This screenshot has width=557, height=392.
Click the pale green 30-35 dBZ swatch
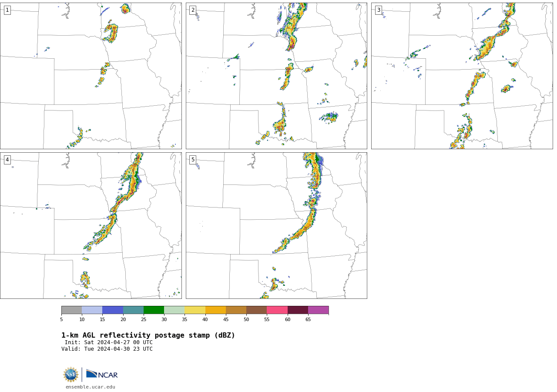pyautogui.click(x=174, y=310)
